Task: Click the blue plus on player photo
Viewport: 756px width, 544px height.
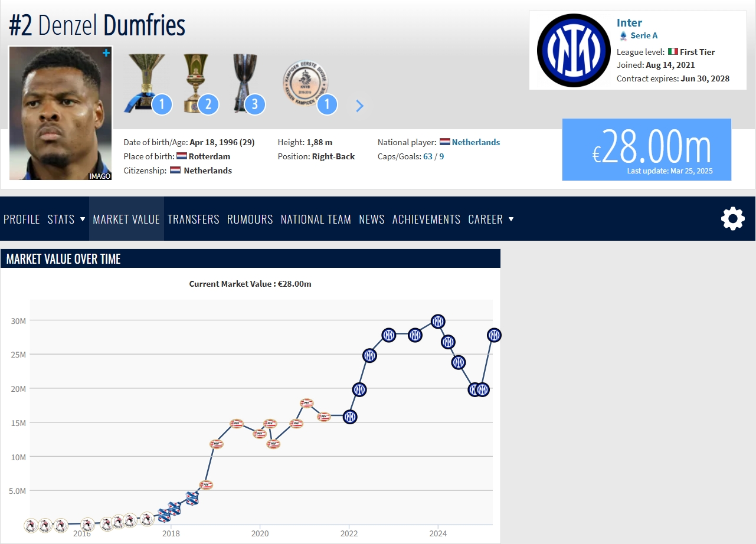Action: [106, 53]
